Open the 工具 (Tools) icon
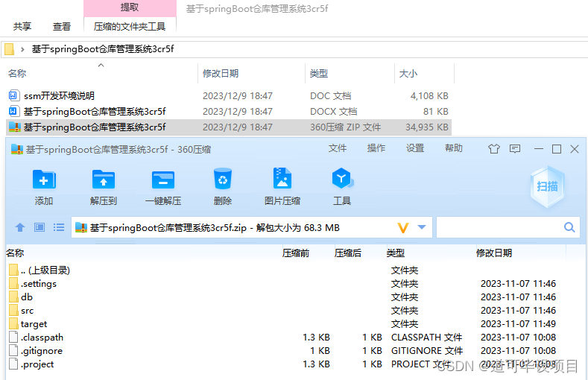 coord(341,178)
